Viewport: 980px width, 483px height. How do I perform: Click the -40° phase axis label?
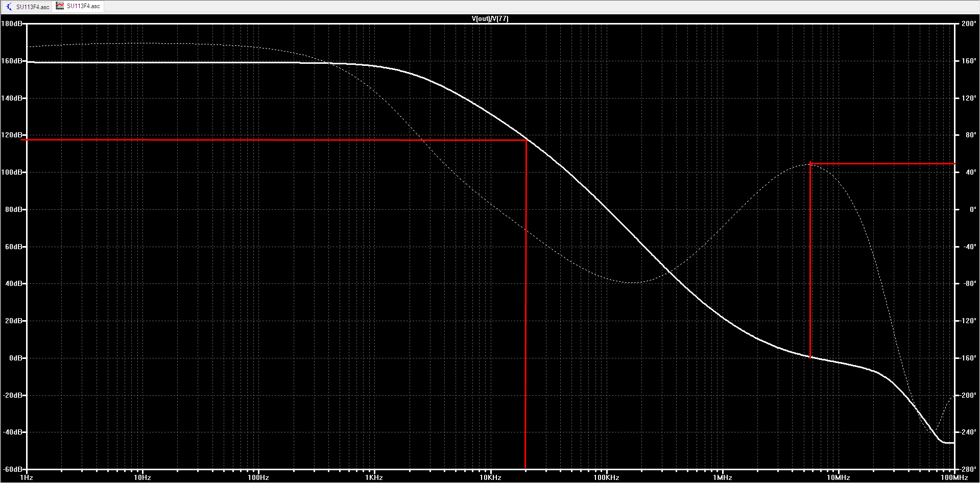point(970,247)
